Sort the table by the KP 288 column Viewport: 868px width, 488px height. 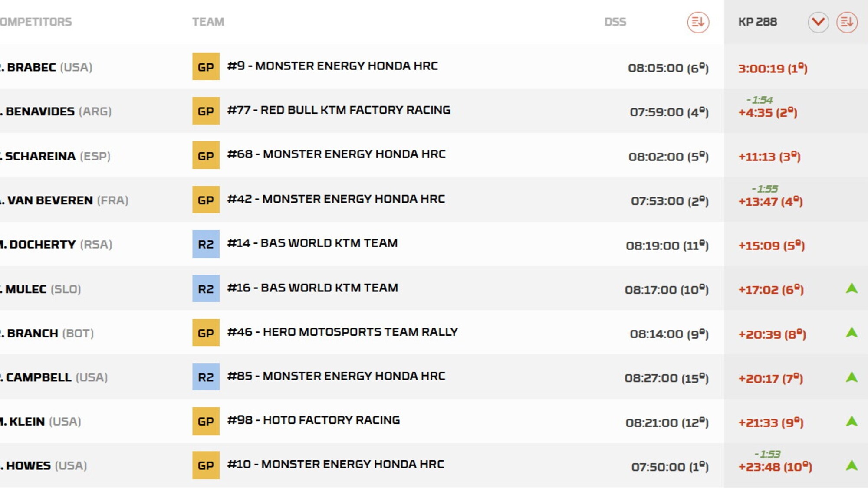[847, 22]
